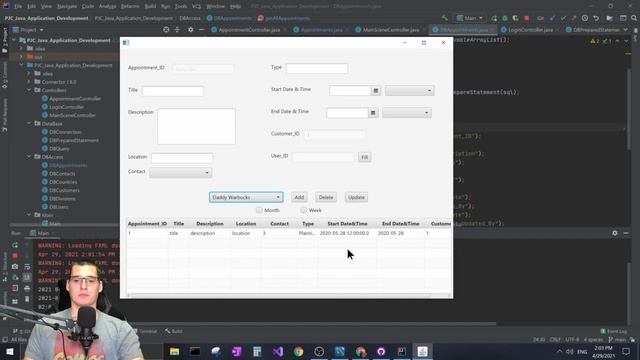Screen dimensions: 640x360
Task: Click the Add button
Action: coord(299,197)
